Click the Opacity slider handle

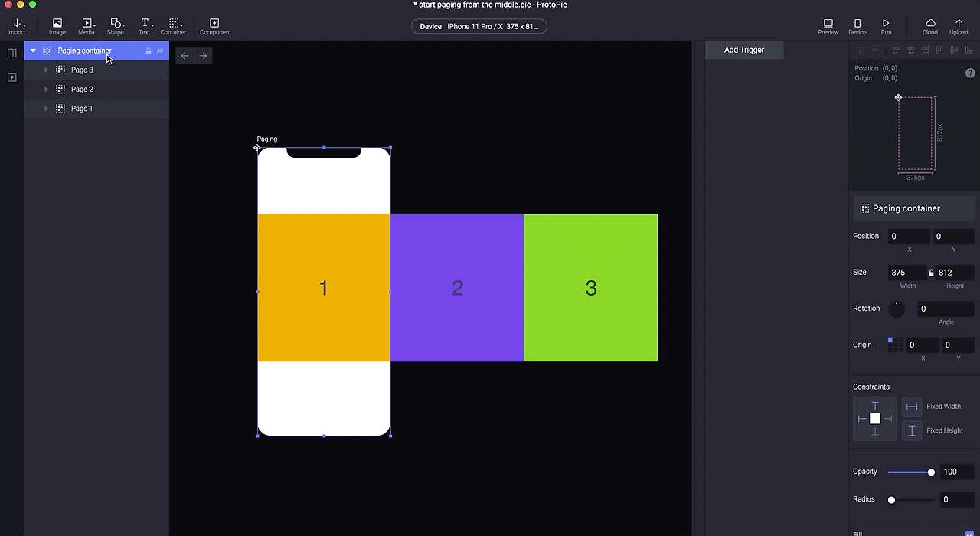[x=931, y=472]
